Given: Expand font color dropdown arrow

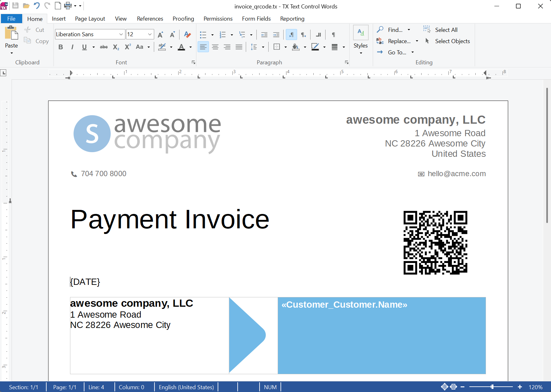Looking at the screenshot, I should 190,47.
